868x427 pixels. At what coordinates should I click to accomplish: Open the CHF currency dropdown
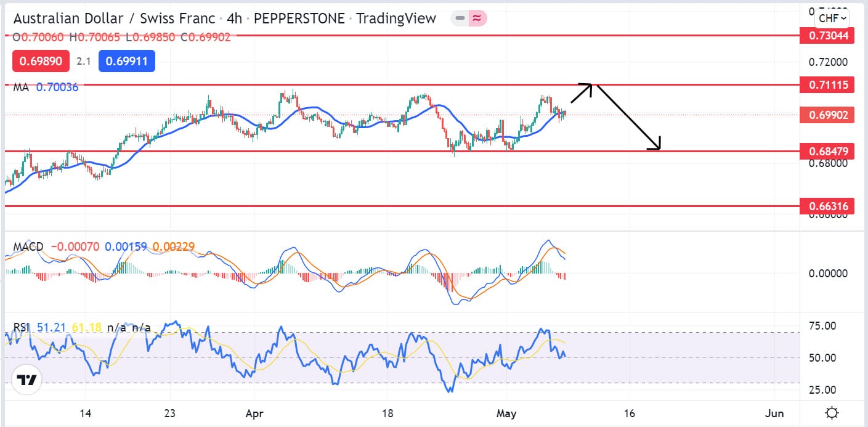coord(832,18)
